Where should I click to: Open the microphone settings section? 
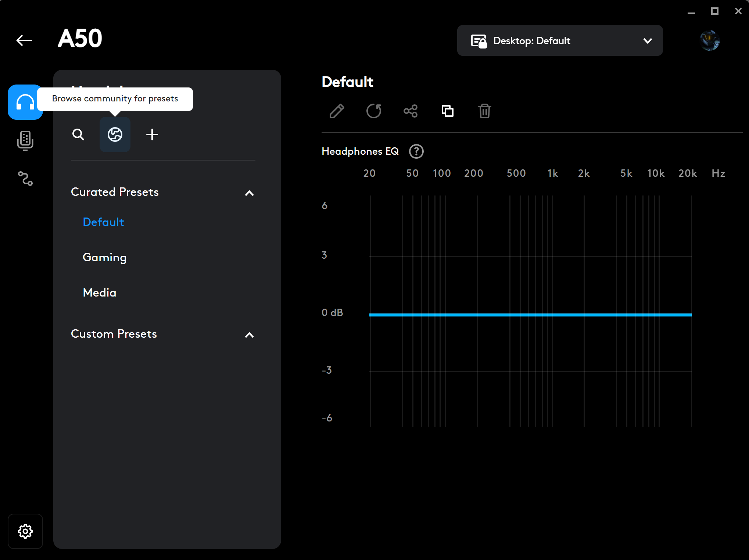point(25,141)
